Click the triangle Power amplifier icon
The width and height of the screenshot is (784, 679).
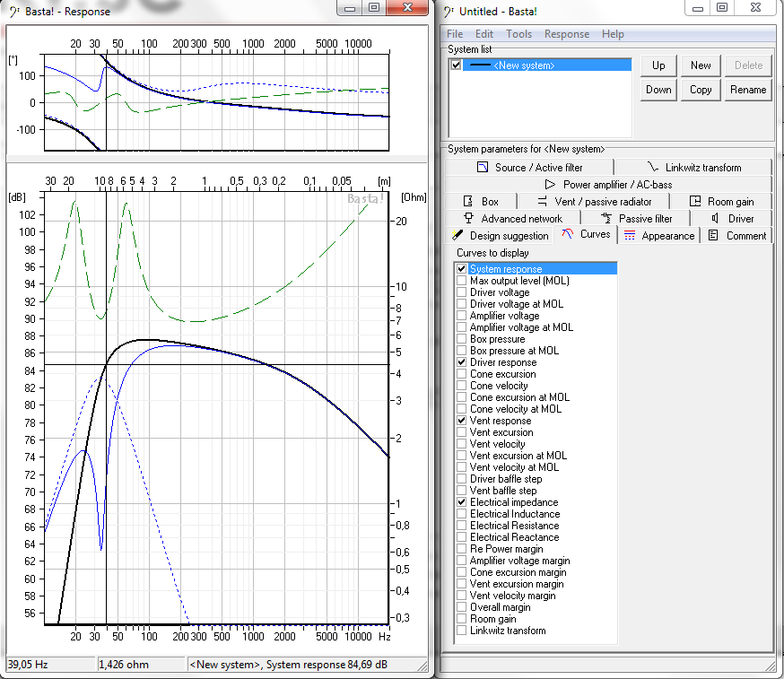coord(551,184)
